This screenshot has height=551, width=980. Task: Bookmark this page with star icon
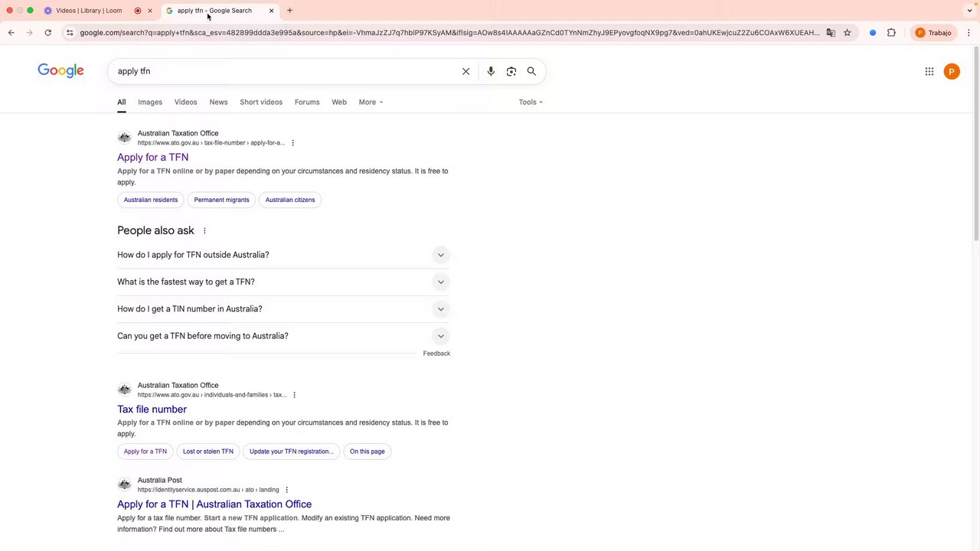click(848, 33)
